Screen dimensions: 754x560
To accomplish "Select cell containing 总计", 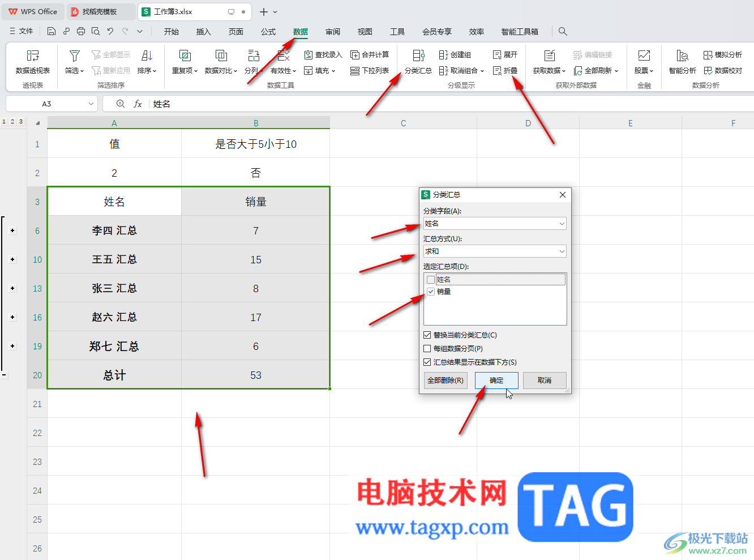I will point(114,375).
